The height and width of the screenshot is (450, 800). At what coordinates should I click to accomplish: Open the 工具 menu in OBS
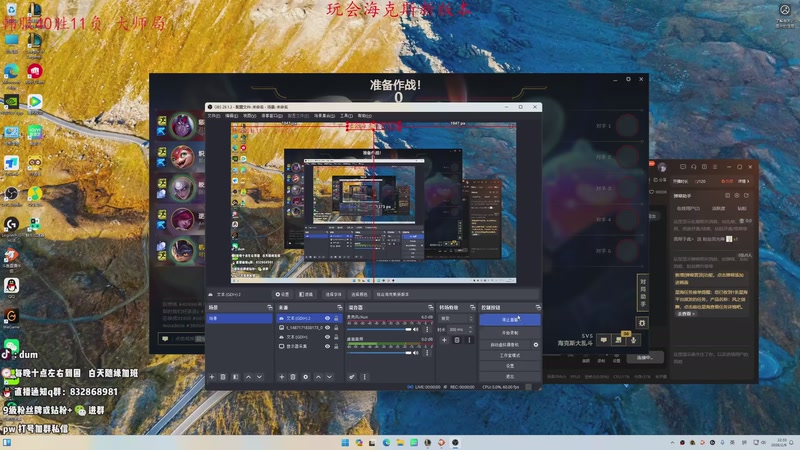[x=346, y=115]
